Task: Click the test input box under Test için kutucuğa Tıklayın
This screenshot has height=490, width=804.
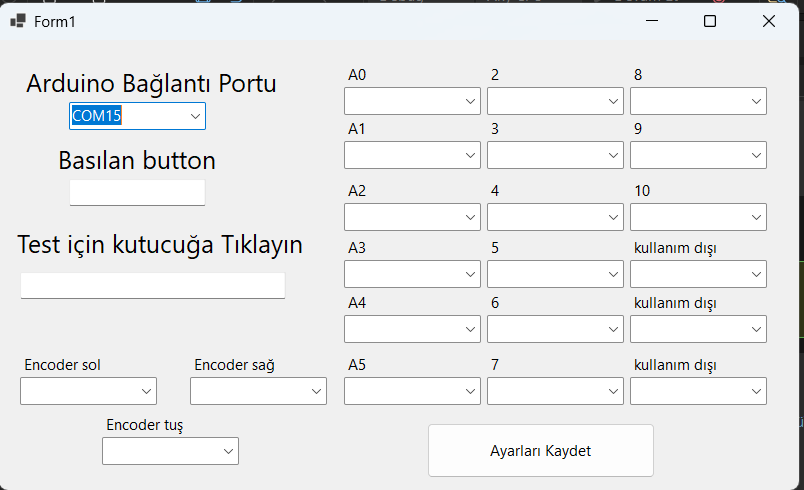Action: tap(153, 285)
